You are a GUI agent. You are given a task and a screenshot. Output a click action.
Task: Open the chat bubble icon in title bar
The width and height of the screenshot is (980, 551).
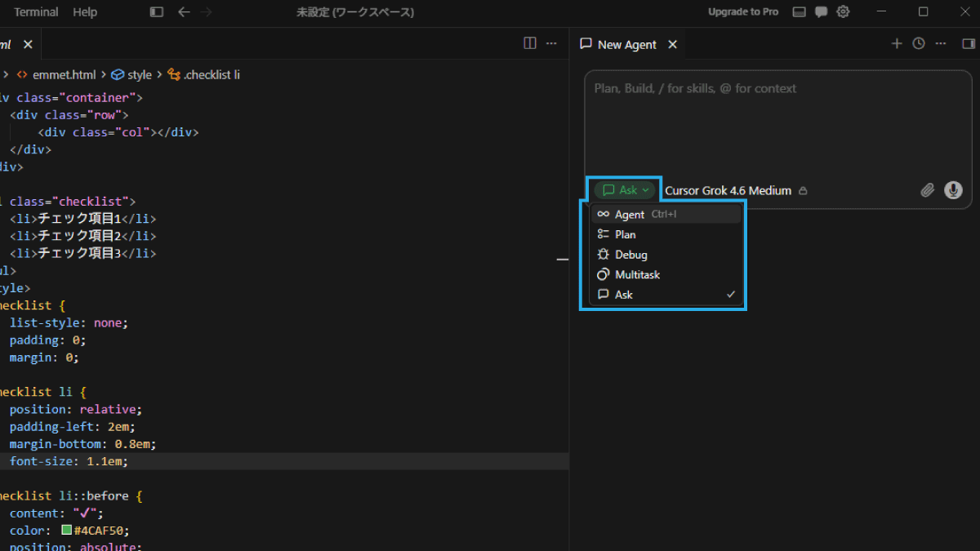(821, 12)
